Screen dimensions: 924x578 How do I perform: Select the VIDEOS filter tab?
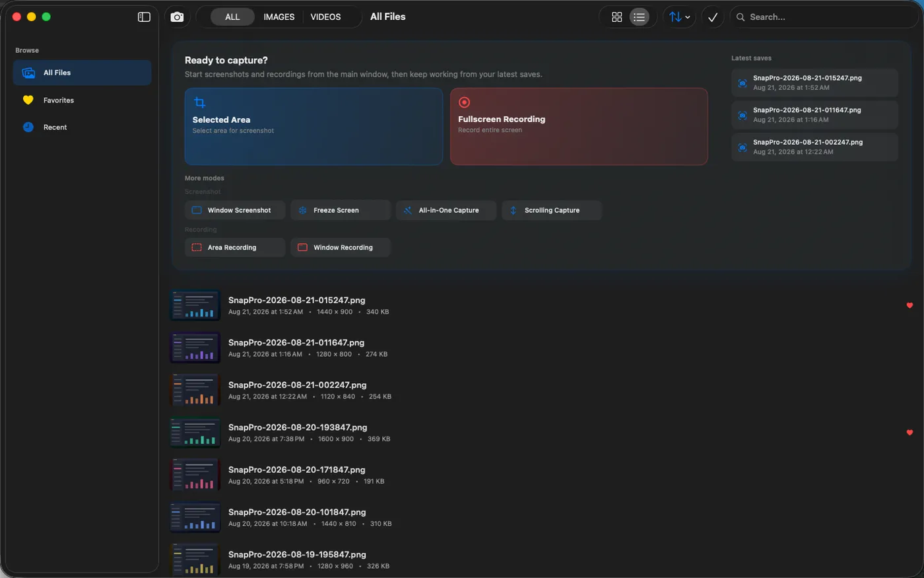[x=325, y=17]
